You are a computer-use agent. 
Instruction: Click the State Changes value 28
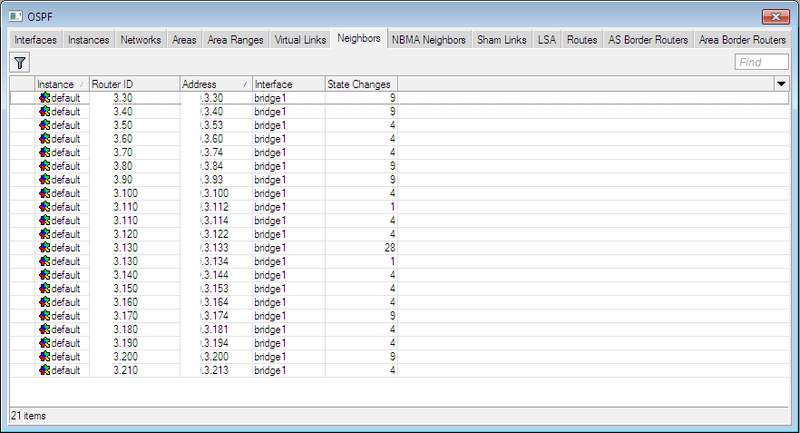pyautogui.click(x=390, y=247)
